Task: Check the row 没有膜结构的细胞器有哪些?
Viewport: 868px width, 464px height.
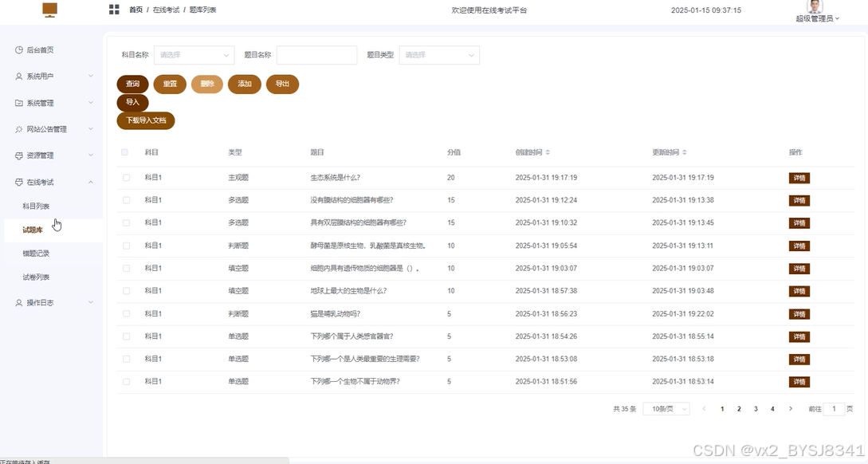Action: [x=126, y=200]
